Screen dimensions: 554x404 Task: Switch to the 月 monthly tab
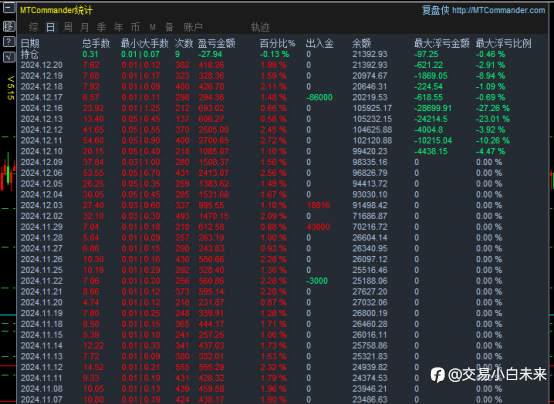85,27
